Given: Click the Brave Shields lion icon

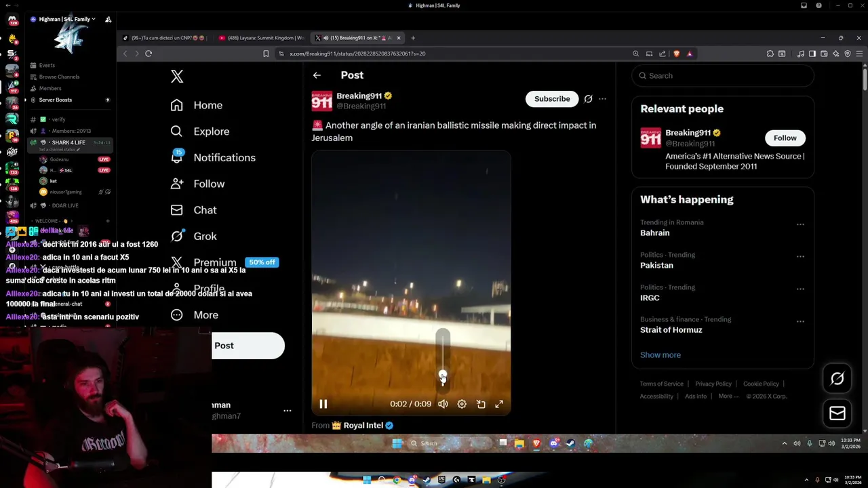Looking at the screenshot, I should tap(676, 54).
